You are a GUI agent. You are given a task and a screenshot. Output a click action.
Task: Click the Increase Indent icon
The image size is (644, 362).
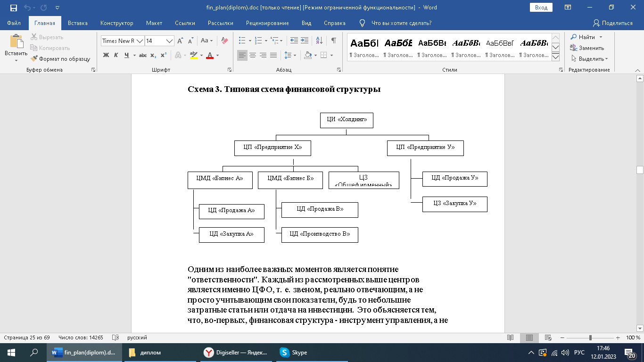pos(305,41)
